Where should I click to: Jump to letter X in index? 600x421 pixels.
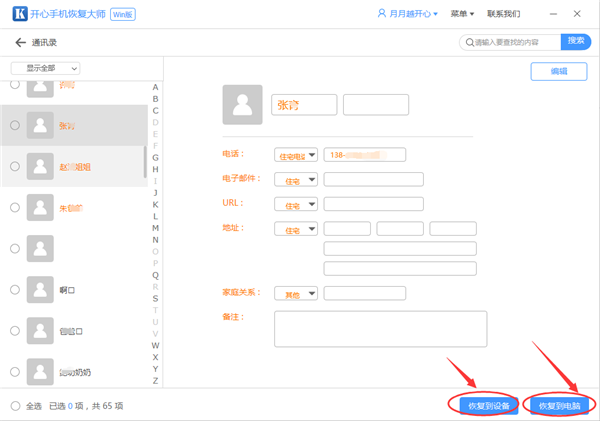[155, 357]
